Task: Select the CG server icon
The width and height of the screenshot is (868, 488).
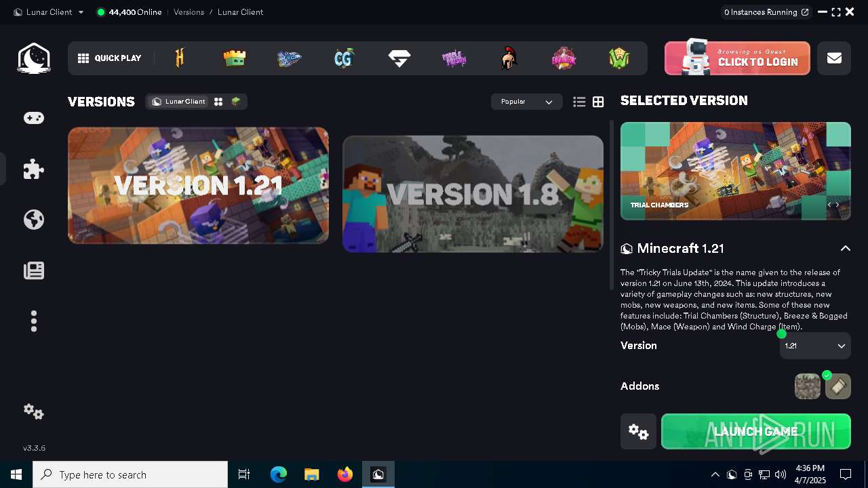Action: [344, 58]
